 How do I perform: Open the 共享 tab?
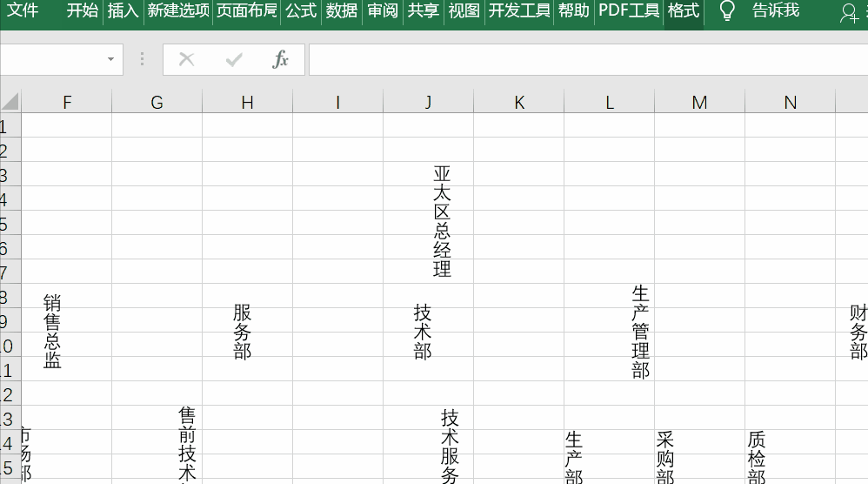pos(424,10)
